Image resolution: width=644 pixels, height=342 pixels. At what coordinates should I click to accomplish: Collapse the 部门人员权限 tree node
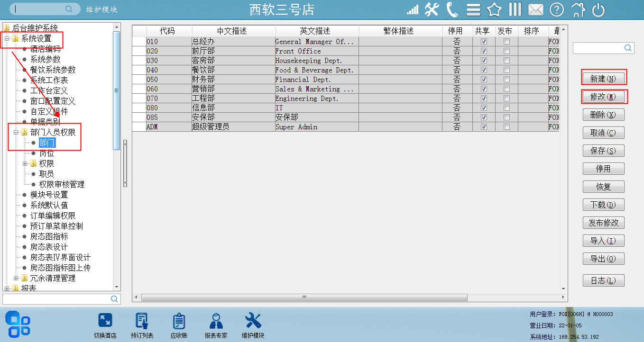pyautogui.click(x=16, y=132)
